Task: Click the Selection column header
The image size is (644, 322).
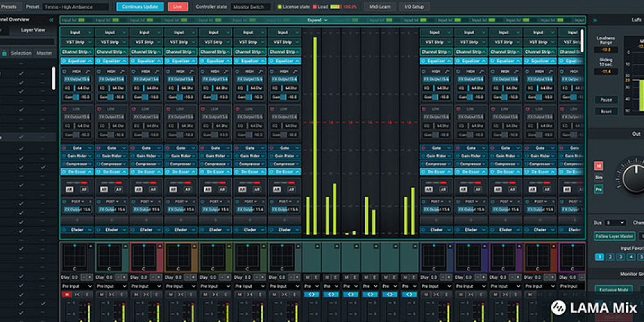Action: coord(21,53)
